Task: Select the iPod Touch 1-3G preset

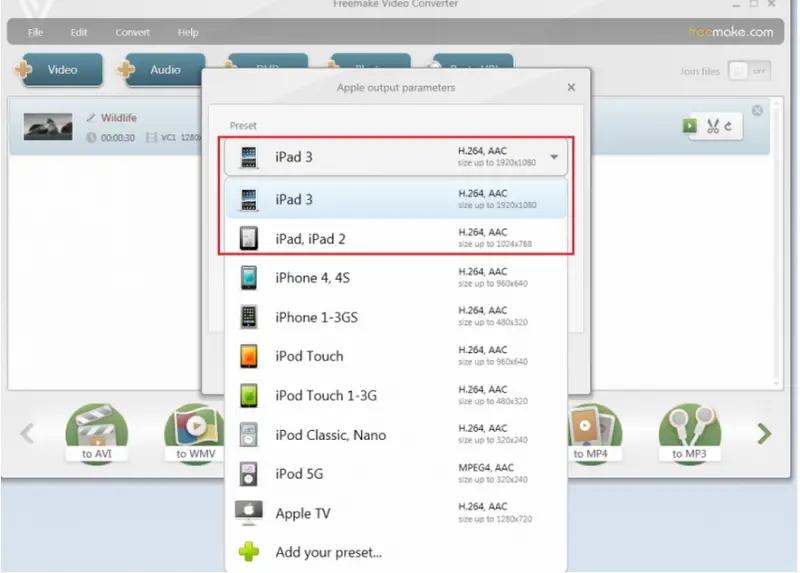Action: point(396,395)
